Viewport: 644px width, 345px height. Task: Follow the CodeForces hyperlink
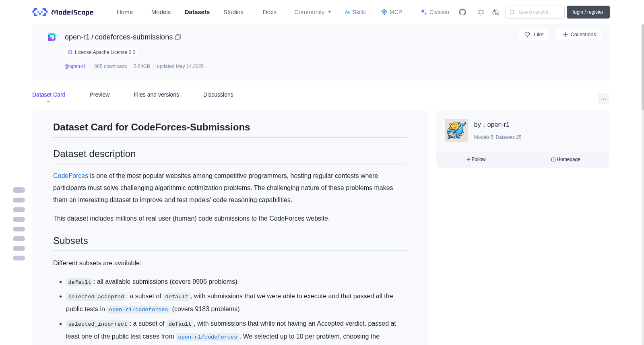click(70, 176)
